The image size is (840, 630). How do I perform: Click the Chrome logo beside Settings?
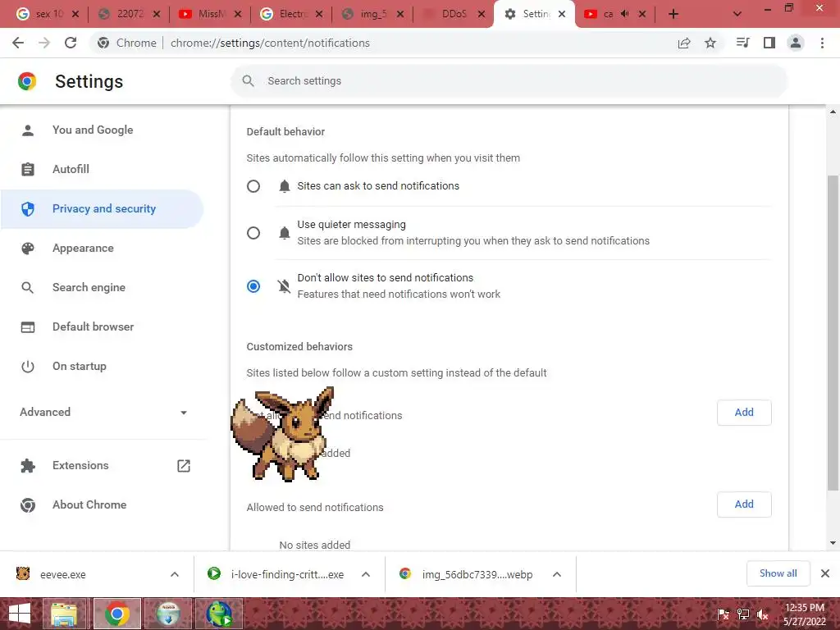pyautogui.click(x=27, y=81)
